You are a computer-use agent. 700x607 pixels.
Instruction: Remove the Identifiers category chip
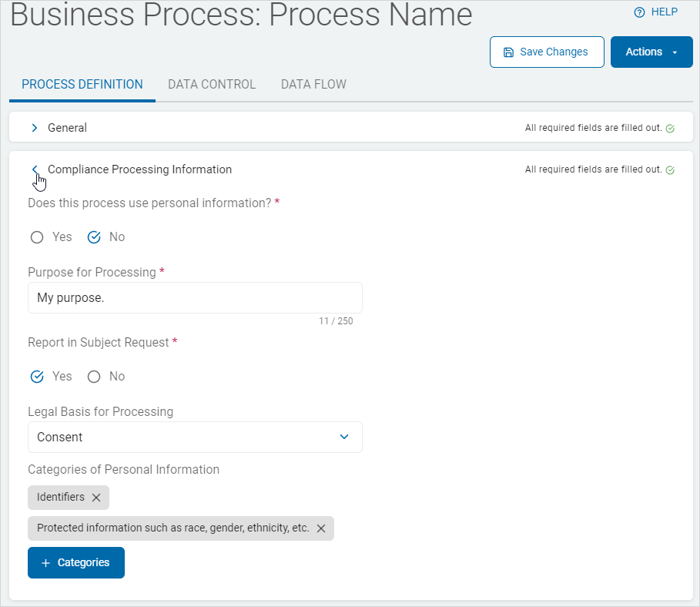tap(96, 498)
